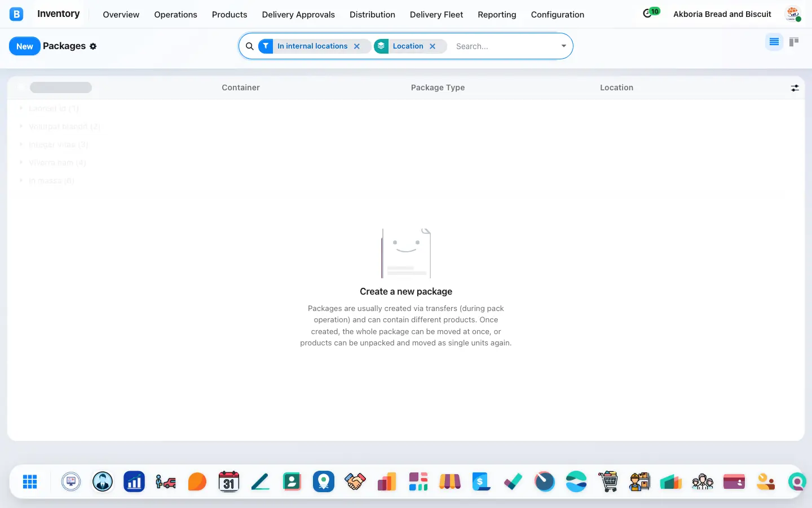Open the red wallet card app icon
The width and height of the screenshot is (812, 508).
coord(734,481)
